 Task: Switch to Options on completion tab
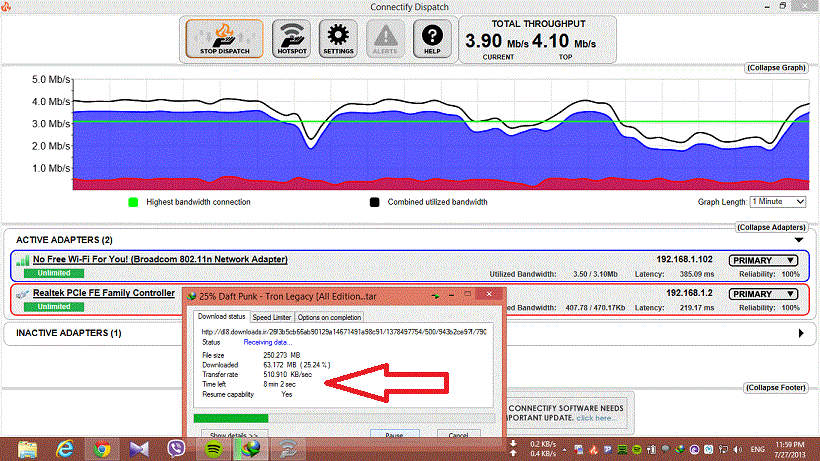click(x=329, y=317)
